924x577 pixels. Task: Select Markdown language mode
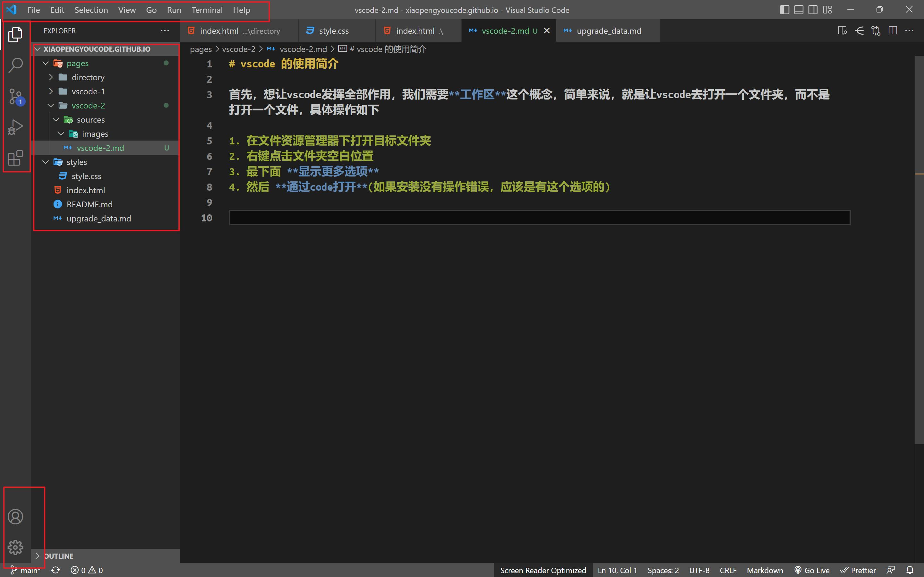point(765,570)
